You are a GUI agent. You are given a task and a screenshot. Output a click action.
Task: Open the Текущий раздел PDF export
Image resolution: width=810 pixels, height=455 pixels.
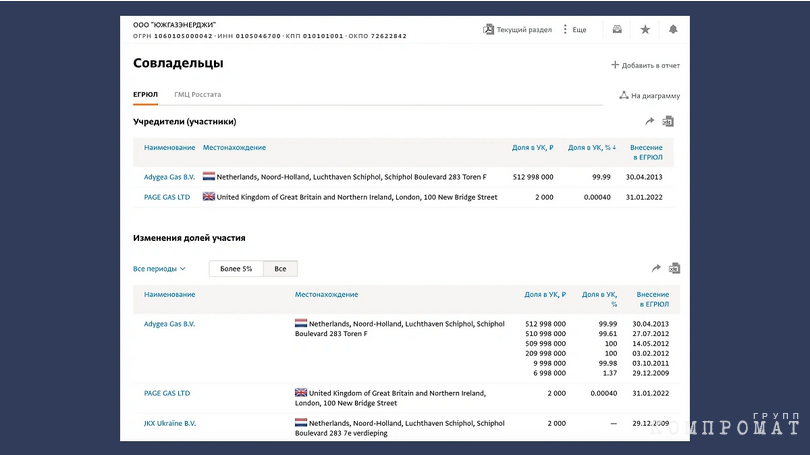click(x=517, y=29)
